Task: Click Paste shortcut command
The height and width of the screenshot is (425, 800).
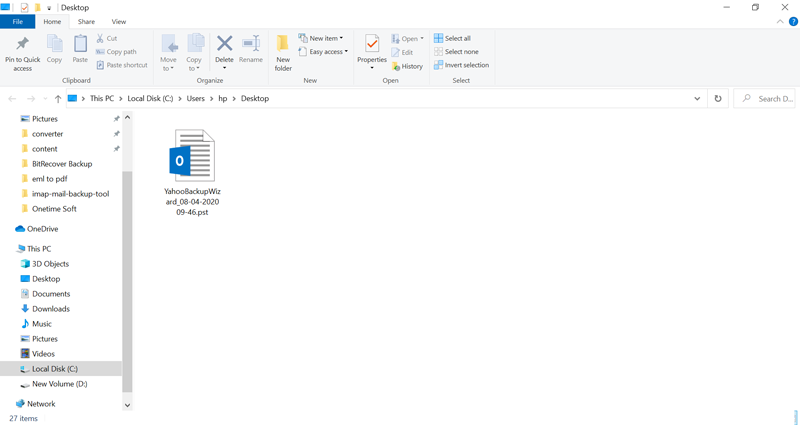Action: click(122, 65)
